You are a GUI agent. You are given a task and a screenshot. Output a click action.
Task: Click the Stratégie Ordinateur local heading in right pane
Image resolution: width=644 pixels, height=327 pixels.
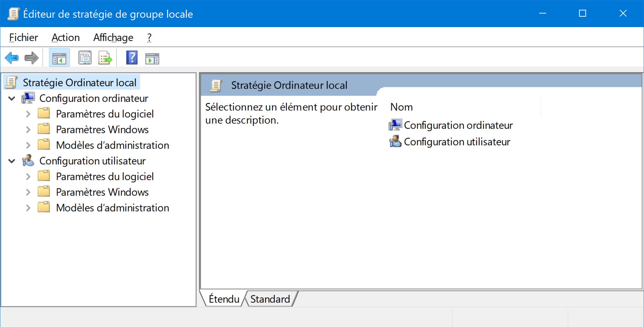pos(289,85)
